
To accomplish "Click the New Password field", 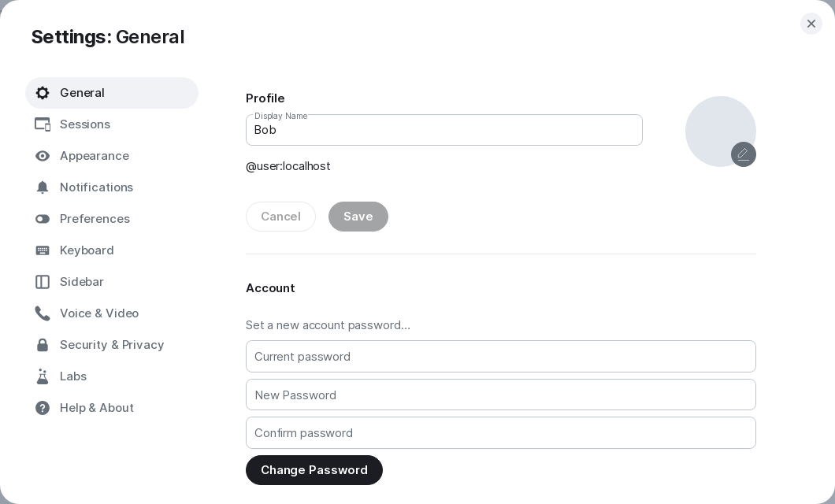I will [x=500, y=395].
